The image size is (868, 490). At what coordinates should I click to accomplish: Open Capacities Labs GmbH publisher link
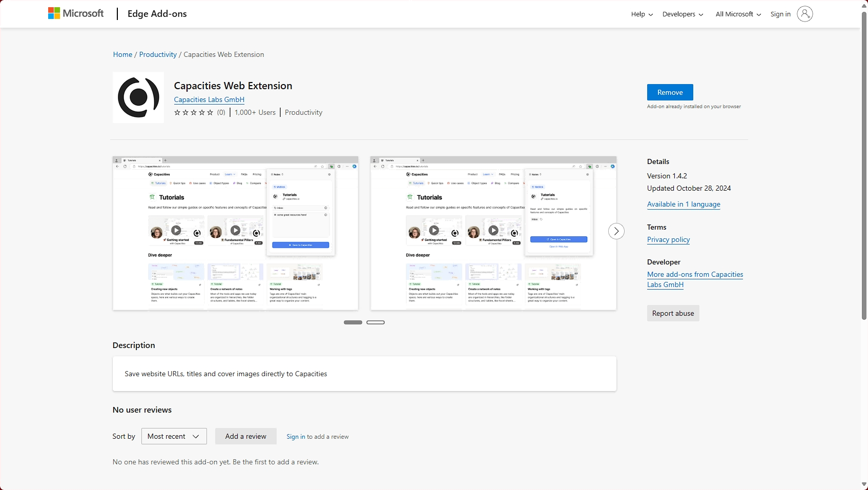209,99
